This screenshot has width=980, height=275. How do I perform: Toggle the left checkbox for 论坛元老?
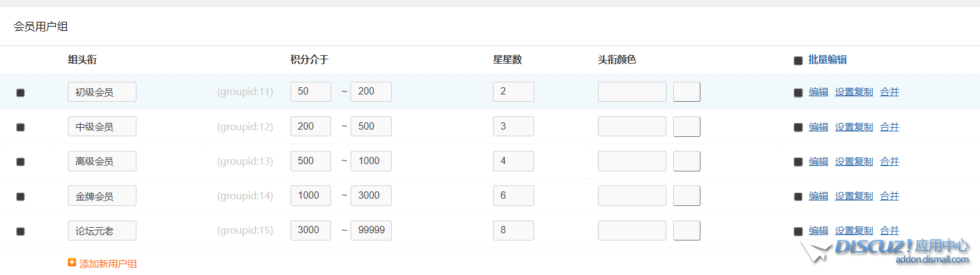(21, 231)
